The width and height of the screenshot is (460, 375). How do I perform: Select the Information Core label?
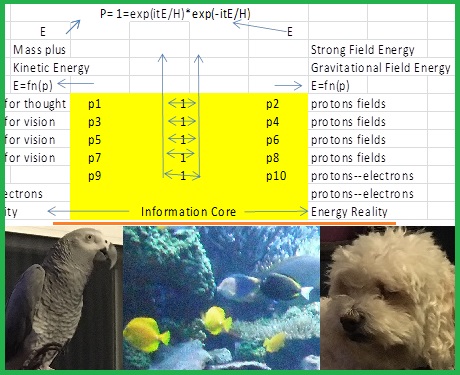pyautogui.click(x=188, y=212)
